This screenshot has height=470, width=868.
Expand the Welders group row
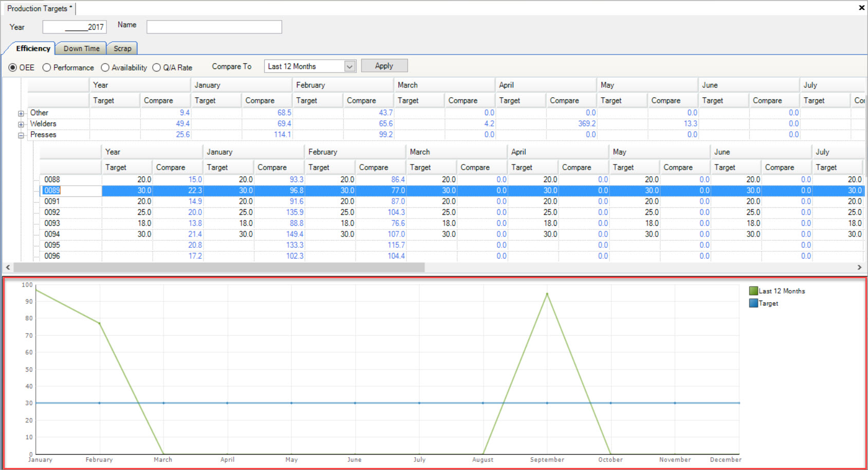coord(21,124)
